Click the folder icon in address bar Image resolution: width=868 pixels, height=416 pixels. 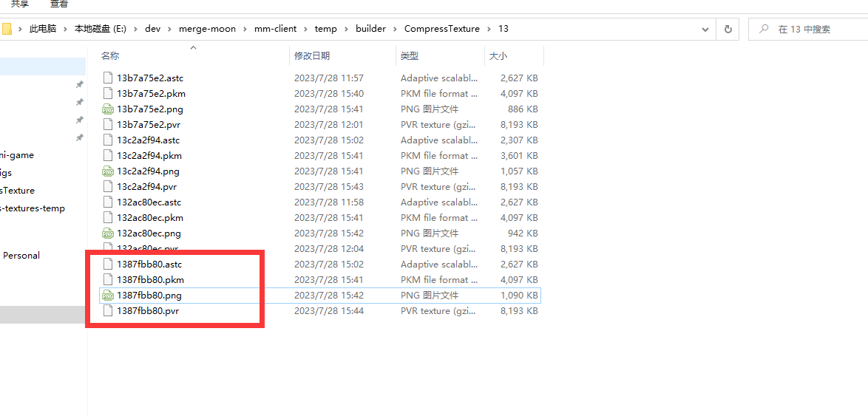click(x=6, y=29)
